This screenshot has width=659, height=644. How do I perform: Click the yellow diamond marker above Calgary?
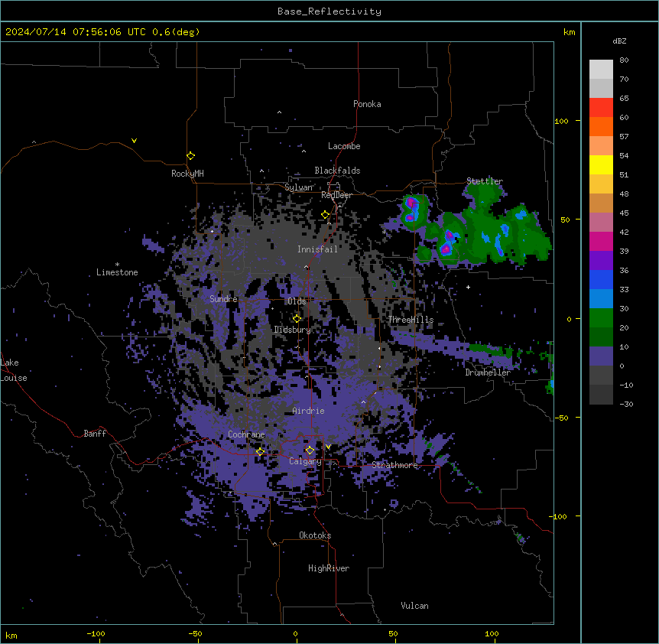(310, 450)
